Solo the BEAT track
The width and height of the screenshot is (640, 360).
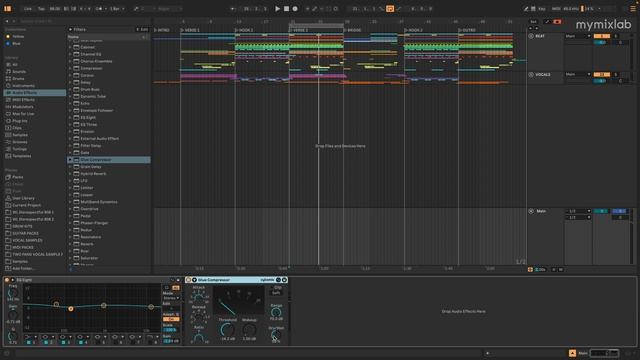pos(616,36)
